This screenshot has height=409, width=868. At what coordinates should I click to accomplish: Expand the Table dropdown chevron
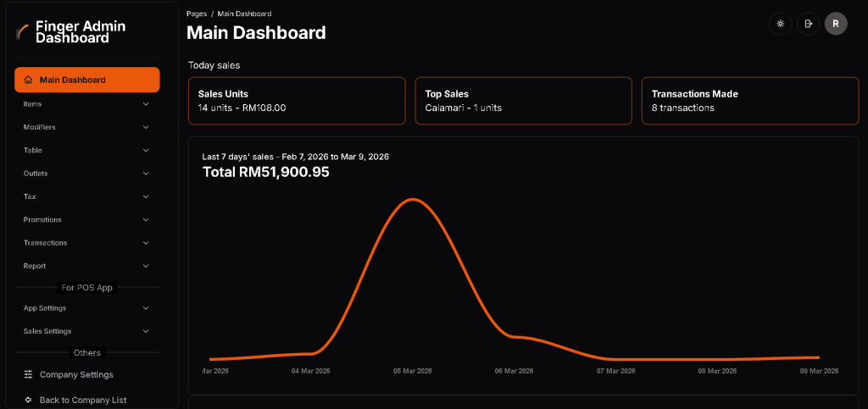pos(146,151)
